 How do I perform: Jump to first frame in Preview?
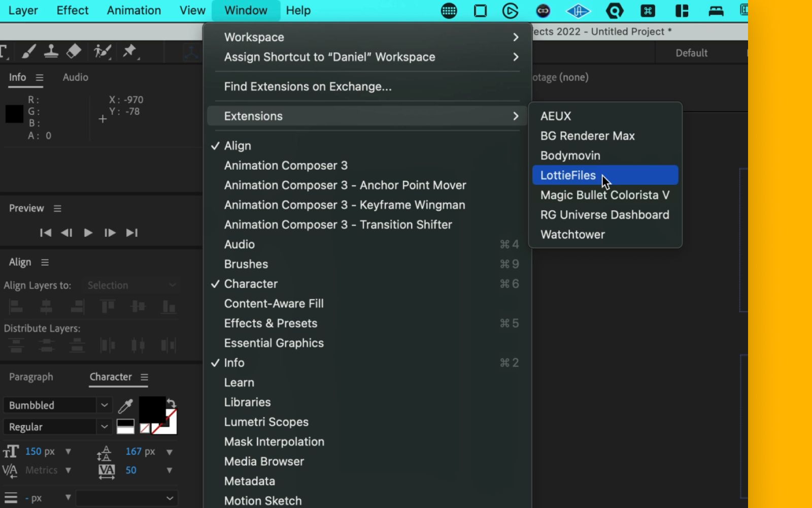(x=45, y=233)
